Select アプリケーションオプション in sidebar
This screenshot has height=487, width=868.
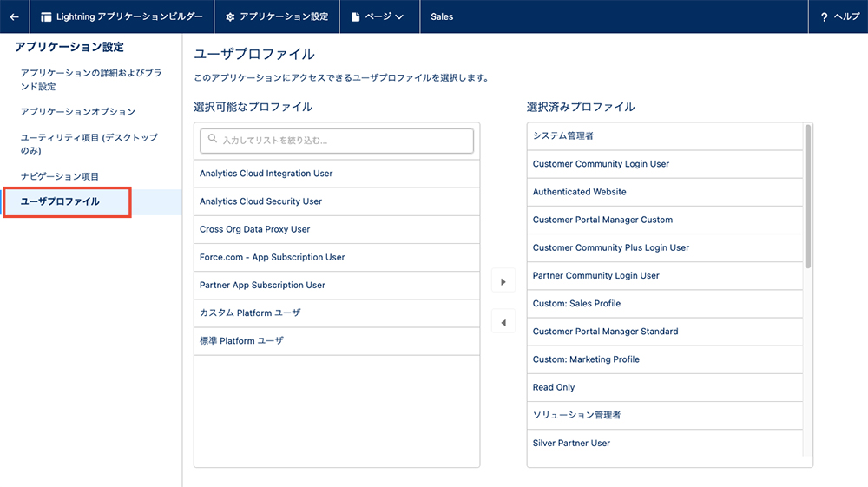[x=77, y=111]
